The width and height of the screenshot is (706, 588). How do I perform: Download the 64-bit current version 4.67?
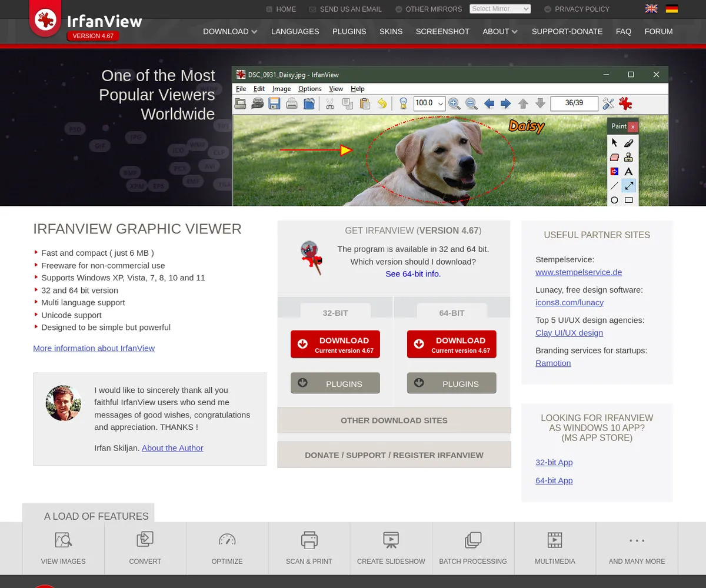click(451, 344)
